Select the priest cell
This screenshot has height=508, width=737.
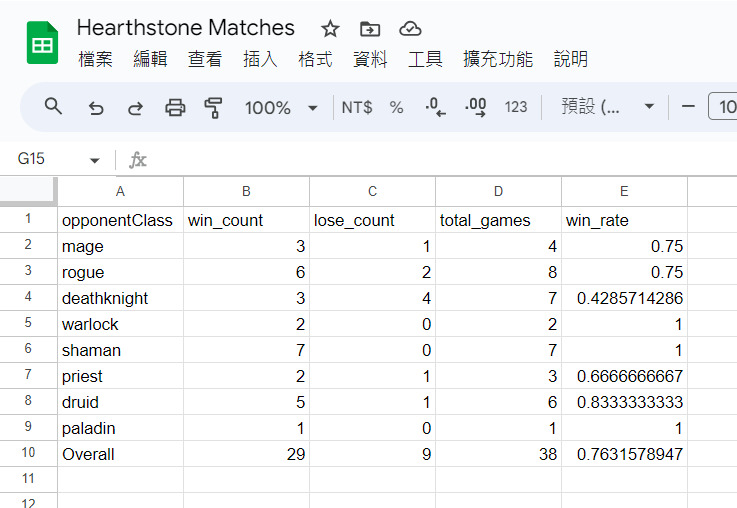(x=120, y=375)
